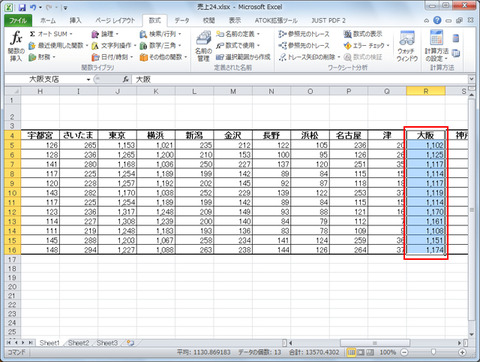This screenshot has height=362, width=480.
Task: Select the 東京 header cell
Action: pyautogui.click(x=117, y=135)
